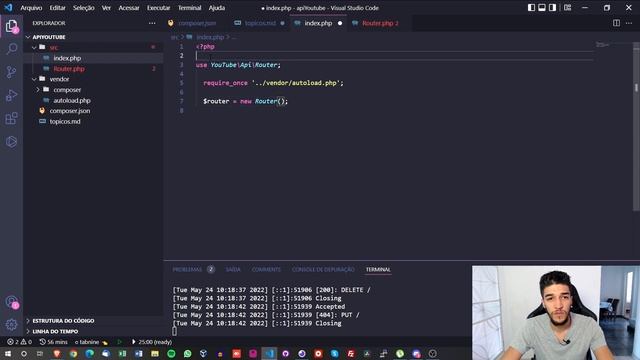
Task: Open the Ajuda menu
Action: click(x=217, y=8)
